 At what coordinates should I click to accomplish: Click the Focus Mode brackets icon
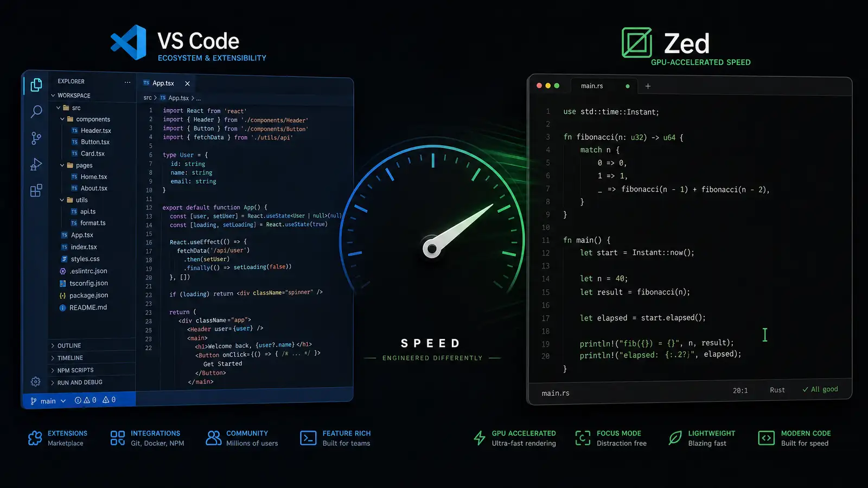coord(583,438)
